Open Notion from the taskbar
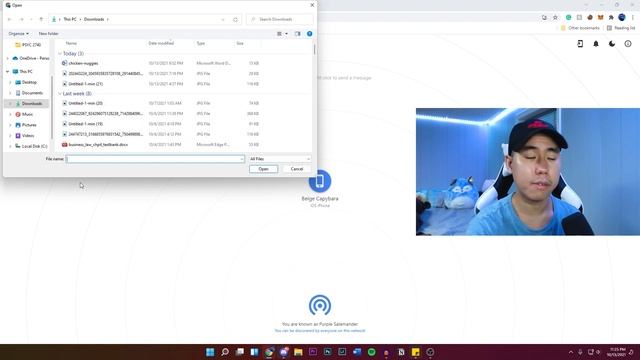The image size is (640, 360). tap(401, 352)
